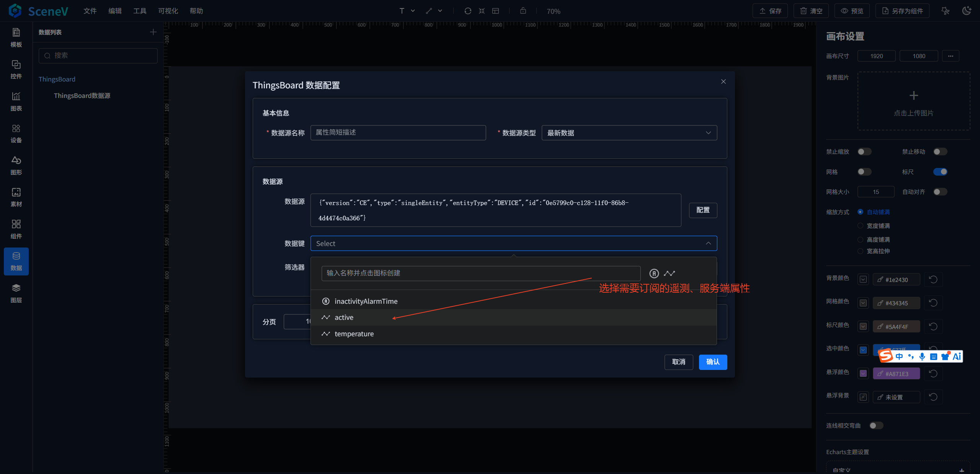980x474 pixels.
Task: Select the 数据 data sidebar panel
Action: 16,261
